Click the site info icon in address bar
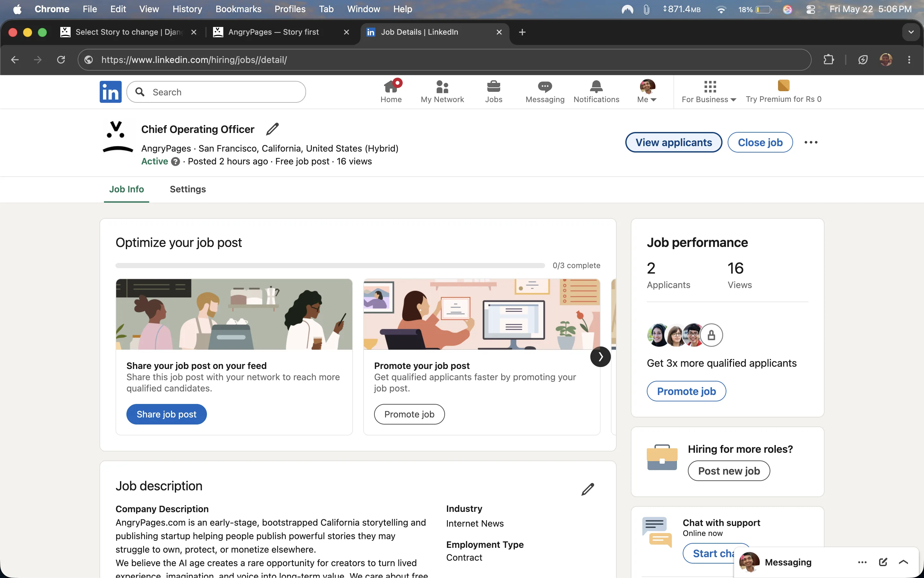The height and width of the screenshot is (578, 924). (x=89, y=60)
